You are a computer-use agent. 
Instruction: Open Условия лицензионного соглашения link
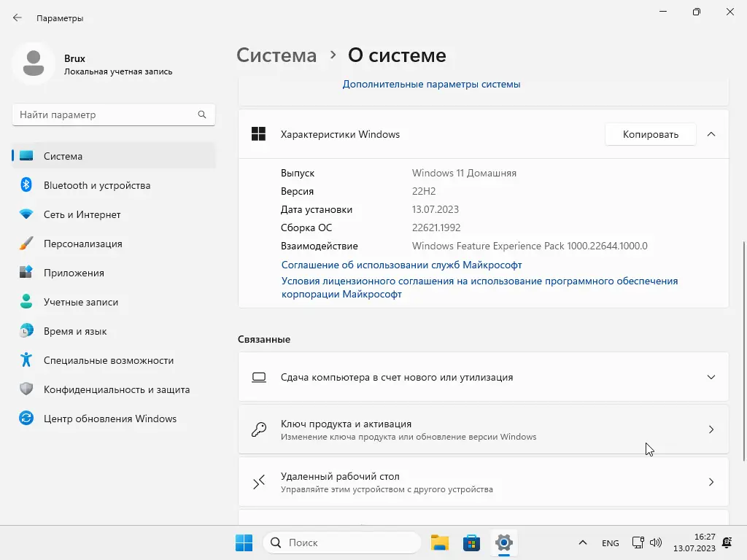click(x=479, y=287)
